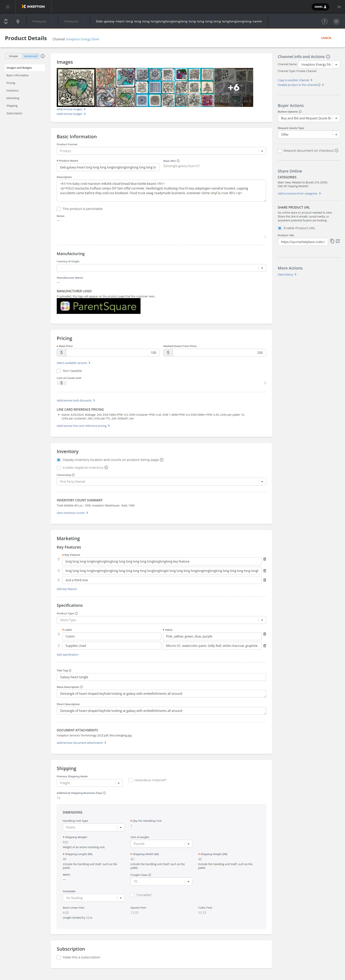
Task: Toggle the Turnable checkbox
Action: tap(133, 895)
